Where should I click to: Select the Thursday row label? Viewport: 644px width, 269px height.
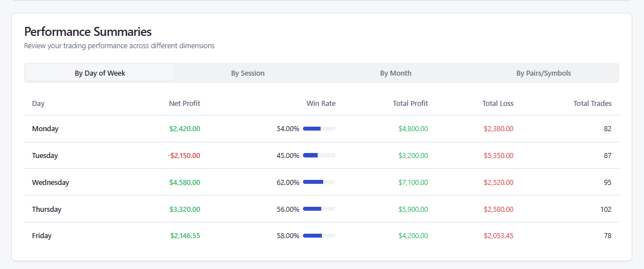click(46, 210)
